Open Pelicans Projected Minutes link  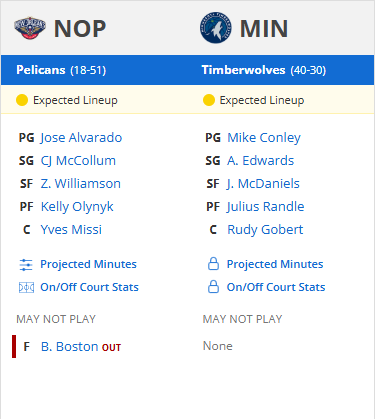(88, 264)
